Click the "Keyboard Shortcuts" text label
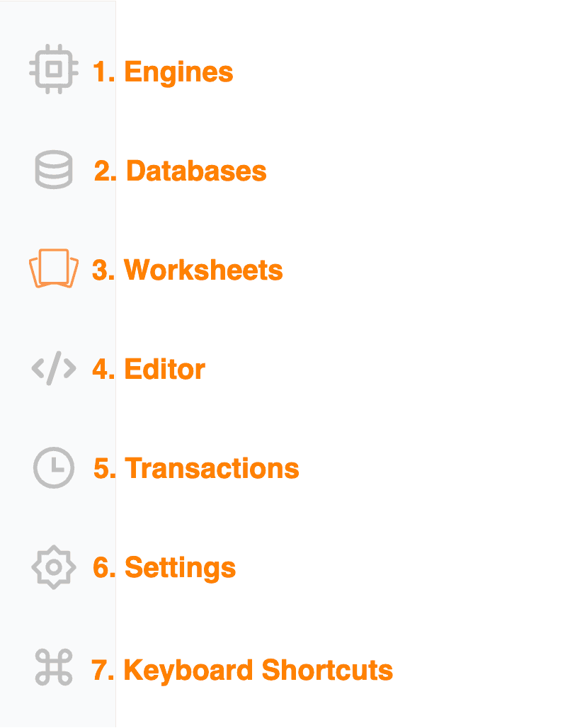 [x=258, y=670]
